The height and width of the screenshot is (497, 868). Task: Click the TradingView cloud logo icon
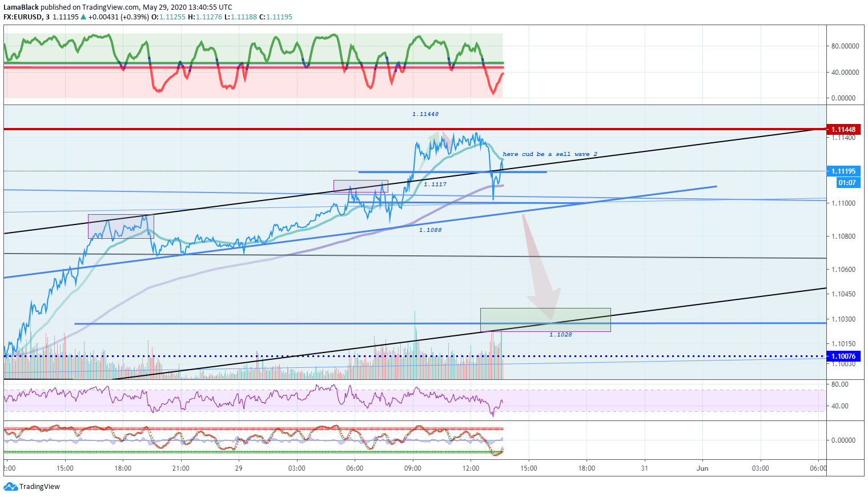pyautogui.click(x=10, y=487)
